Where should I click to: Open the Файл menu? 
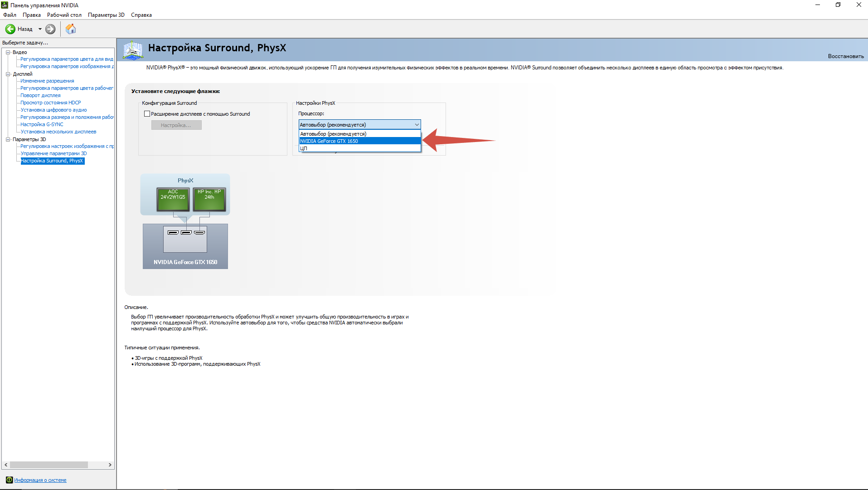click(x=10, y=15)
